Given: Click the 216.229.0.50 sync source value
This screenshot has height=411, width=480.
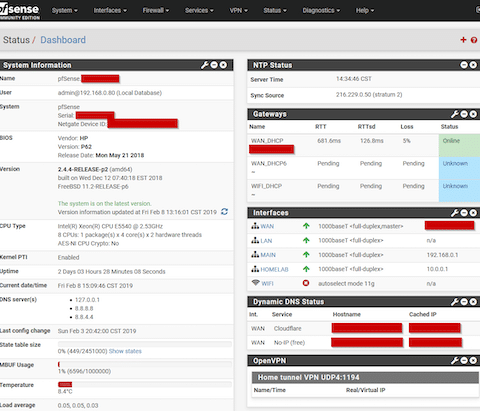Looking at the screenshot, I should tap(369, 95).
